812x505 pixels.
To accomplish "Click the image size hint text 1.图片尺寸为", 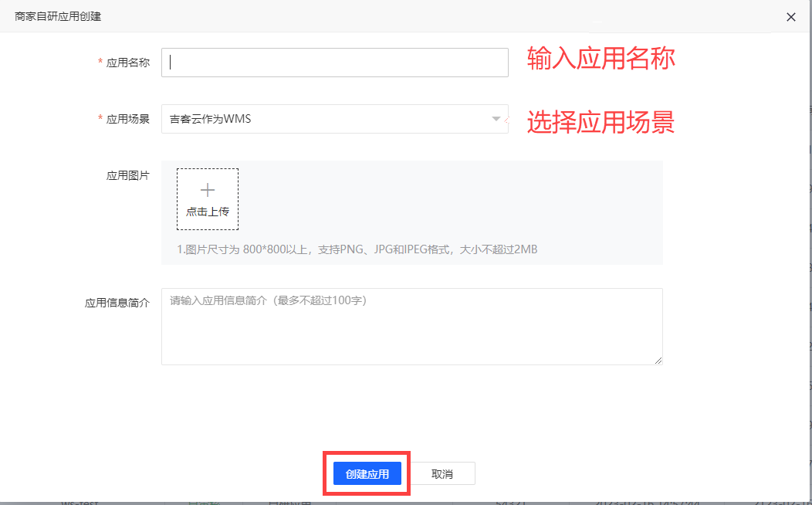I will (x=357, y=249).
